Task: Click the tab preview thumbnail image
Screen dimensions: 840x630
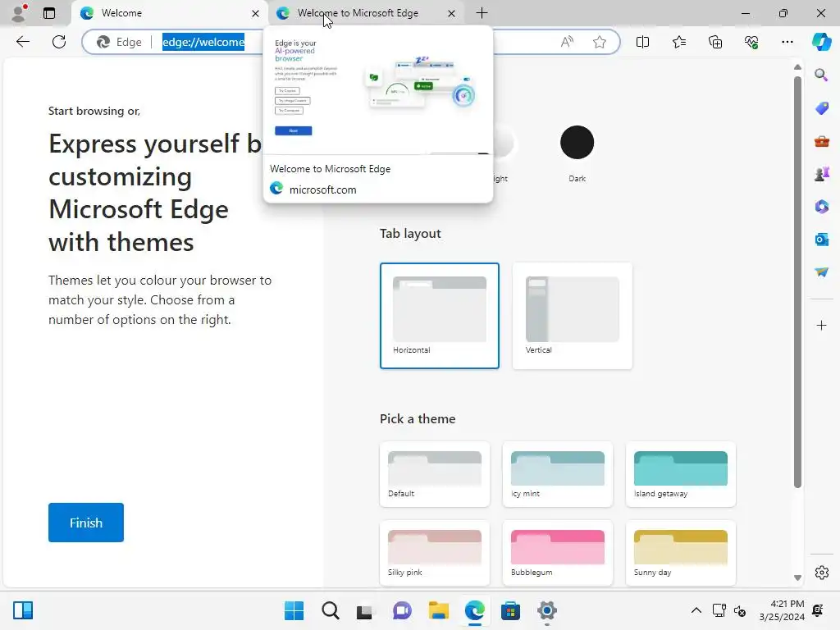Action: click(x=377, y=91)
